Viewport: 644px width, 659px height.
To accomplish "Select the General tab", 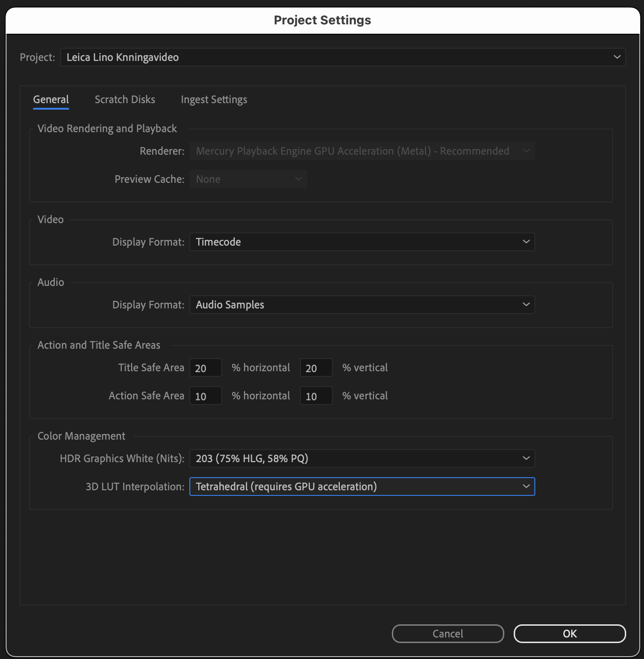I will [51, 99].
